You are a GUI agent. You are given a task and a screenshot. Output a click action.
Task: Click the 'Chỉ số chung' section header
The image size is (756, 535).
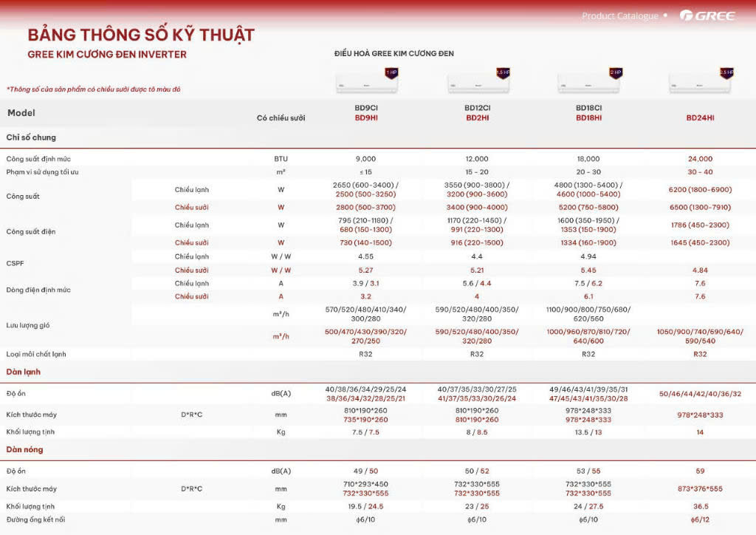31,137
